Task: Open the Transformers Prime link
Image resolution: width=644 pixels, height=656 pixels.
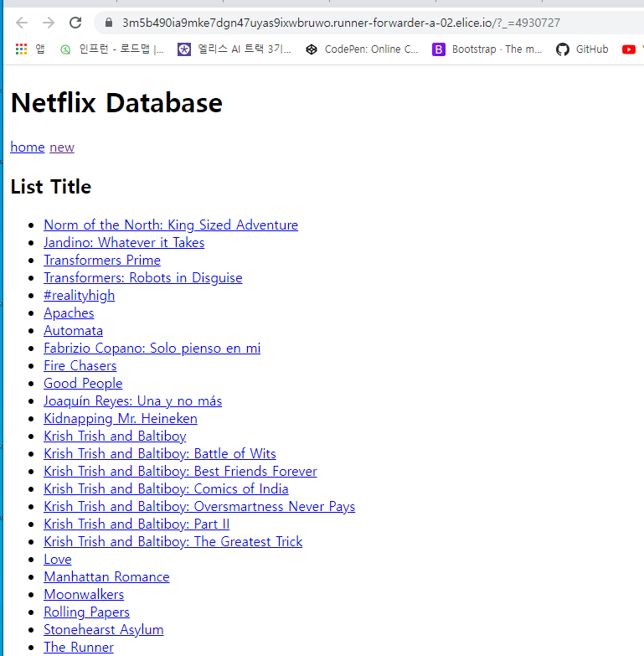Action: (102, 261)
